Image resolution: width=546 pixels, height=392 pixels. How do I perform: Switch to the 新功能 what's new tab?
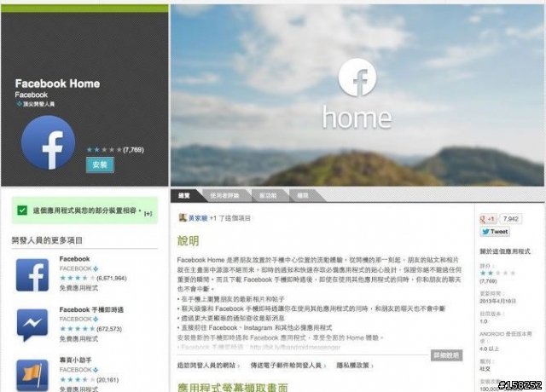pyautogui.click(x=268, y=196)
